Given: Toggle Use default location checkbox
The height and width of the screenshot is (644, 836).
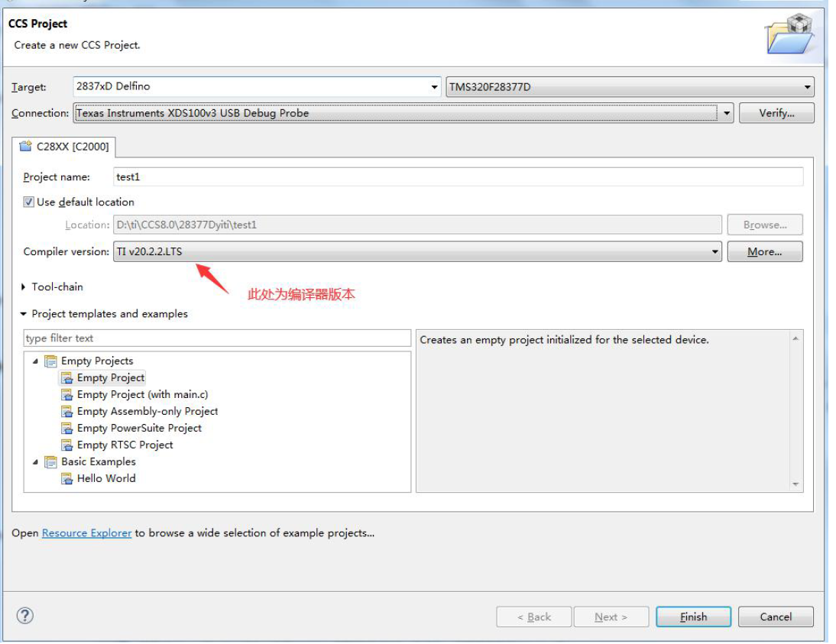Looking at the screenshot, I should click(x=29, y=202).
